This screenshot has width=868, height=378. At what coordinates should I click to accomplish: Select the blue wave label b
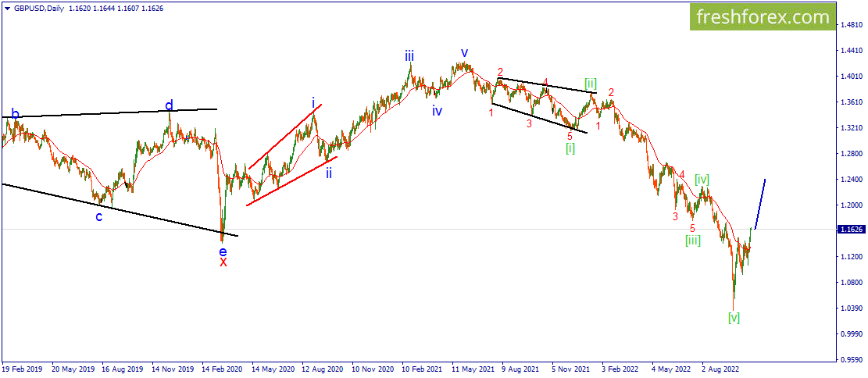coord(16,115)
